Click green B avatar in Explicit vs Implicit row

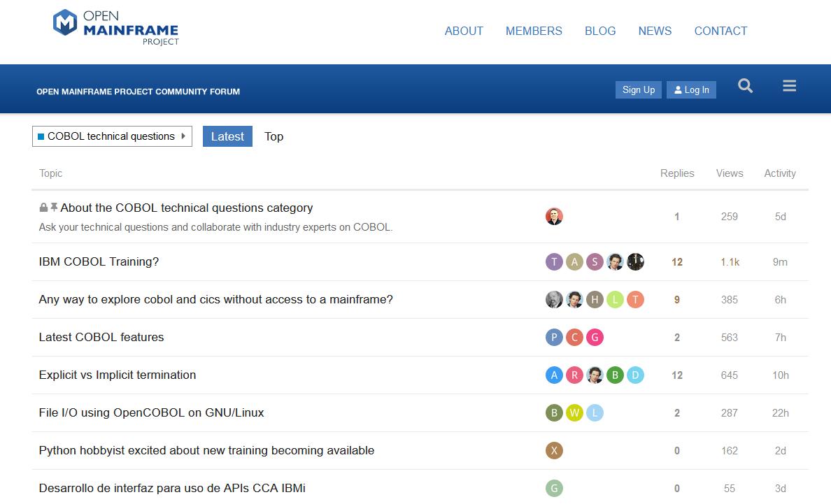point(615,375)
